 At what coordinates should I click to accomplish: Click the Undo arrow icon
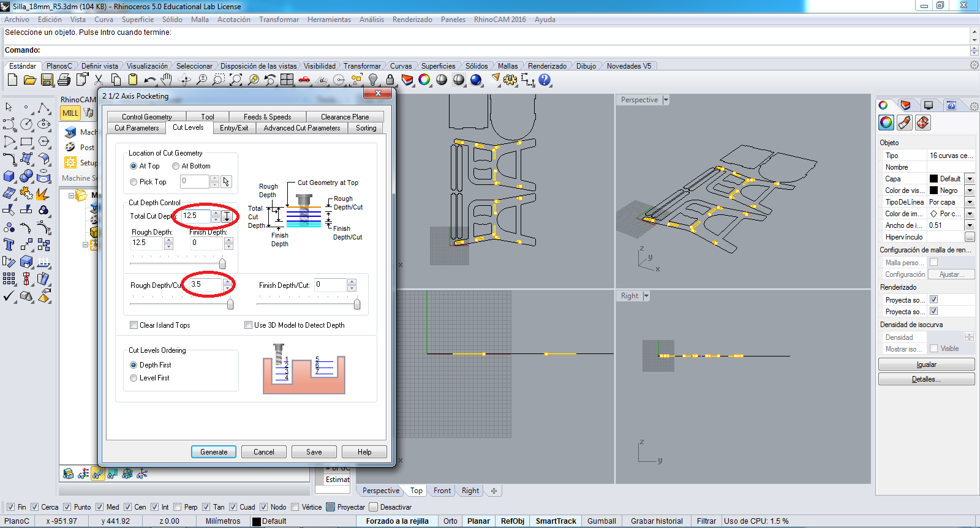point(150,80)
